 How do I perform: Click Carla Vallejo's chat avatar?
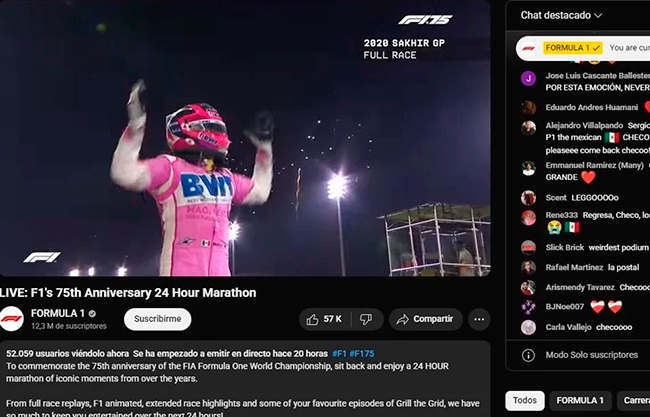point(528,327)
